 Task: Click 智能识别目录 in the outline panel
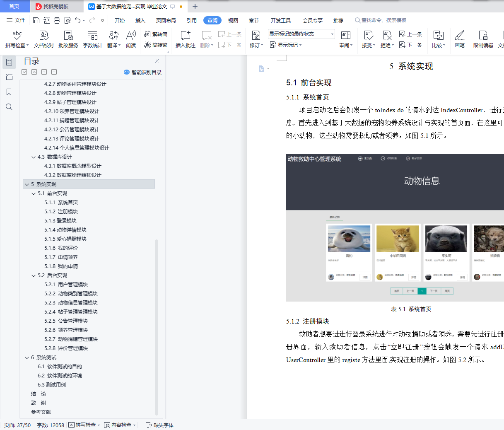click(143, 72)
